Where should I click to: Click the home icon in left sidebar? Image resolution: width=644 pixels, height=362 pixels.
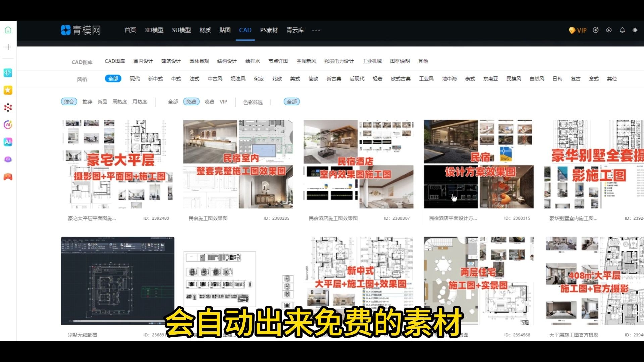coord(8,30)
